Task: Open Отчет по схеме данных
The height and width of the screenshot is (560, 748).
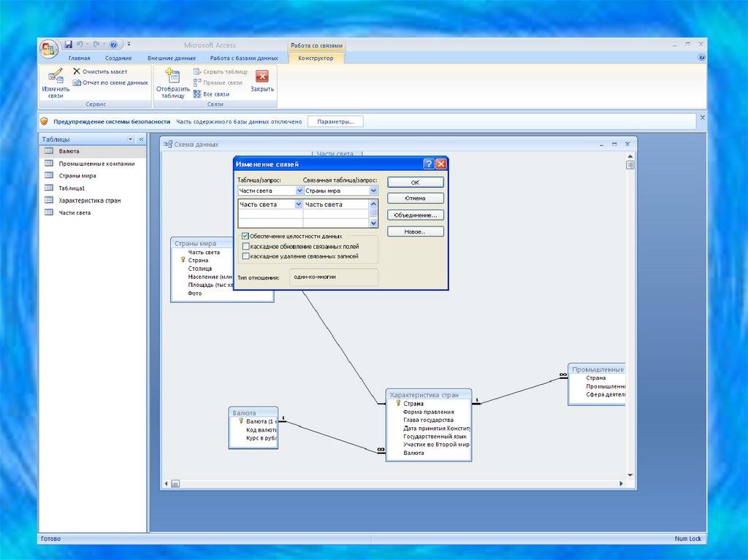Action: [110, 83]
